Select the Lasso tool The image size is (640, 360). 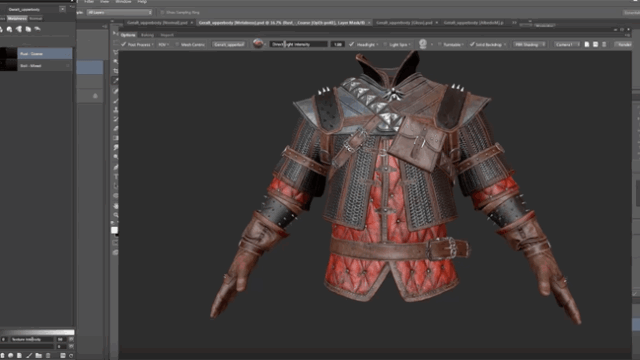116,52
